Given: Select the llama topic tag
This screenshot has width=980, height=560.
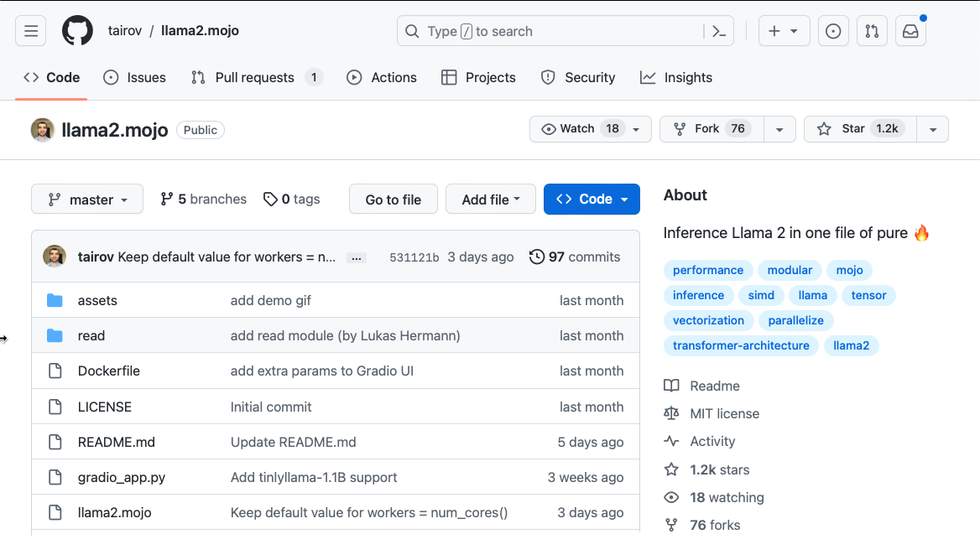Looking at the screenshot, I should [812, 295].
